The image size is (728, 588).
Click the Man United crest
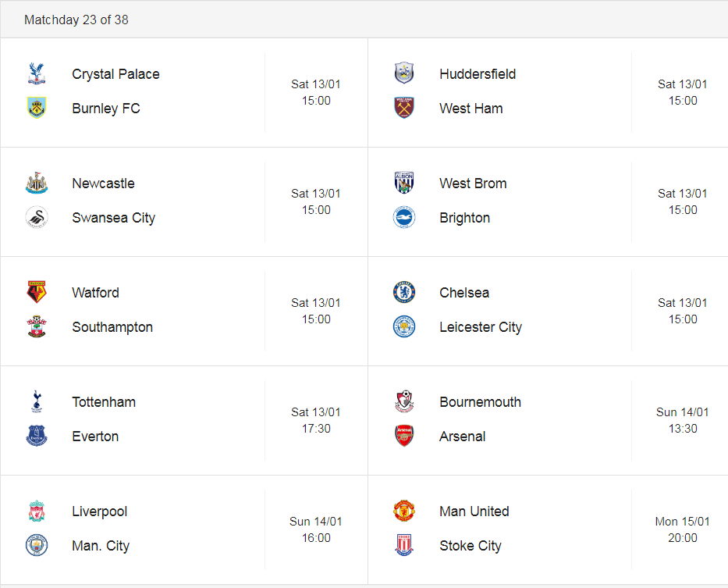click(x=404, y=511)
